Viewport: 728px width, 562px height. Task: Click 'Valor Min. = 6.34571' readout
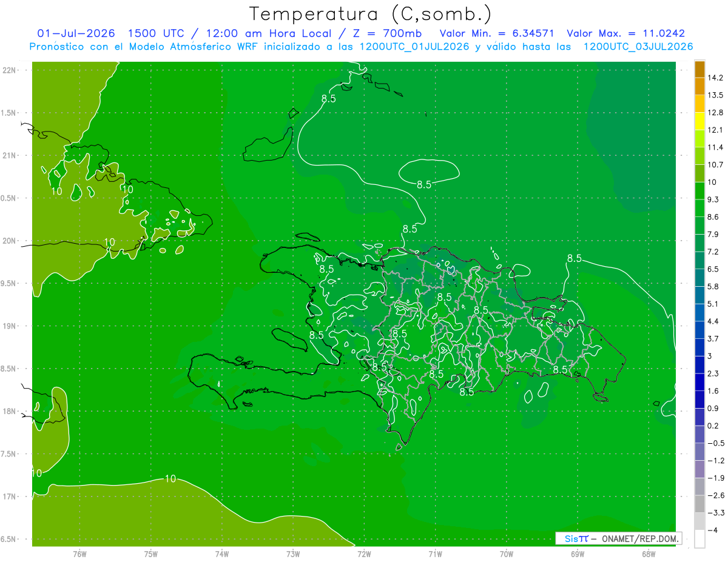coord(497,33)
